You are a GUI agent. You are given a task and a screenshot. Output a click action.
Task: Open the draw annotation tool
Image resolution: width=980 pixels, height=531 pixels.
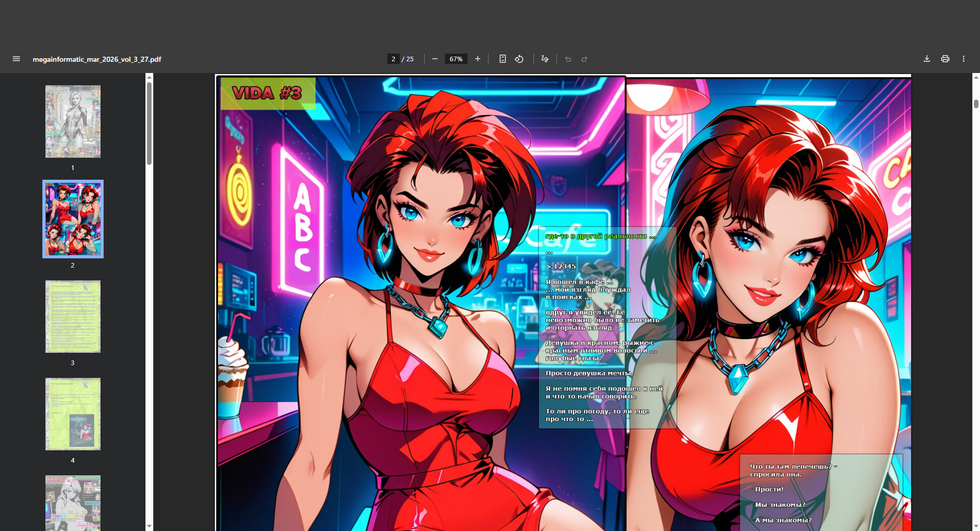(545, 59)
